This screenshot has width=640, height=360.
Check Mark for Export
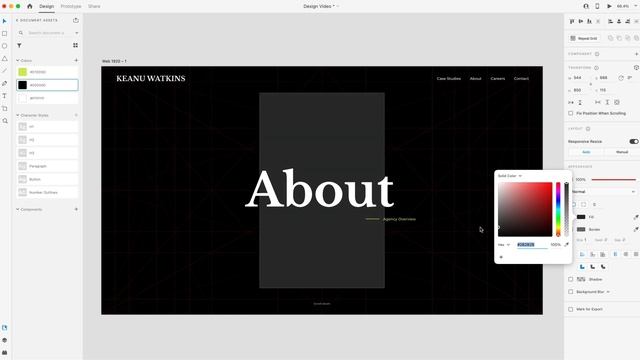click(x=571, y=309)
